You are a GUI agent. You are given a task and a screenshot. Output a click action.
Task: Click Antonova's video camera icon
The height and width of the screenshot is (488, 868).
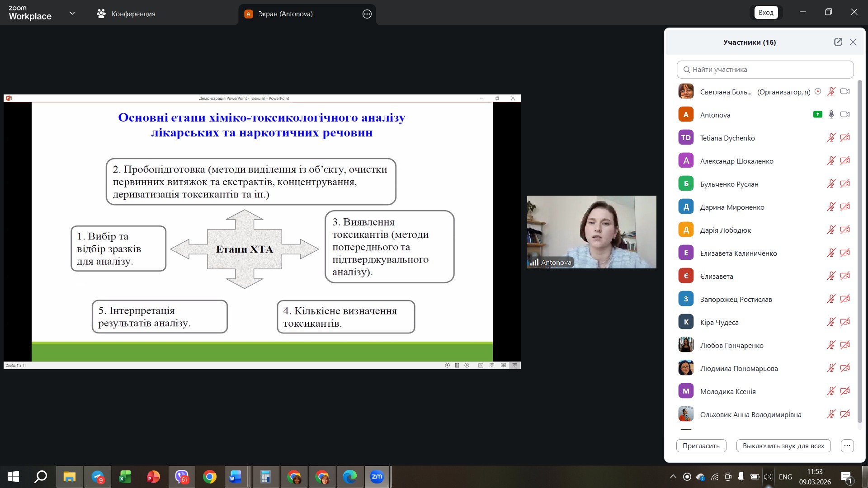point(844,115)
